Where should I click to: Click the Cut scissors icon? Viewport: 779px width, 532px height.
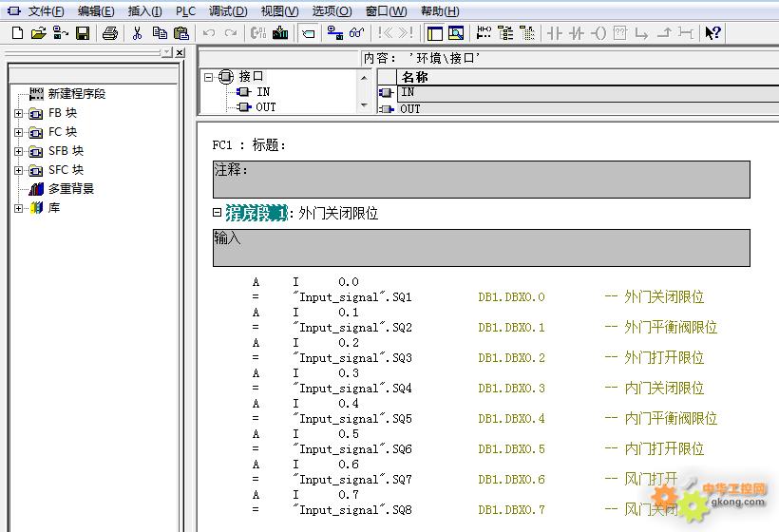[137, 33]
